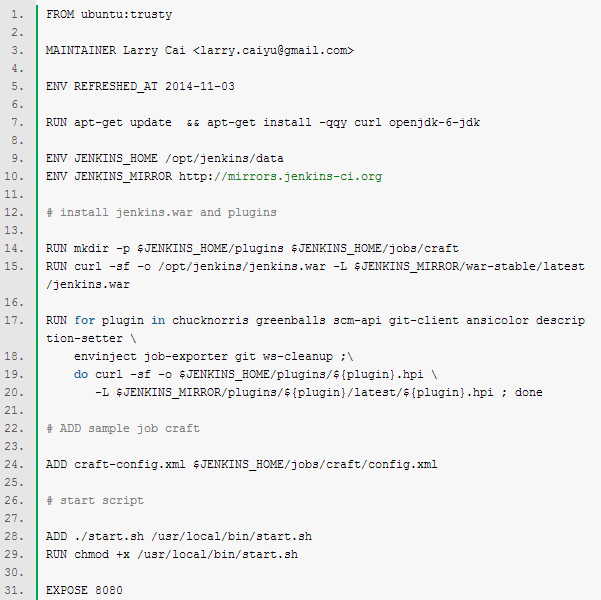This screenshot has width=601, height=600.
Task: Click the ADD ./start.sh line
Action: coord(179,536)
